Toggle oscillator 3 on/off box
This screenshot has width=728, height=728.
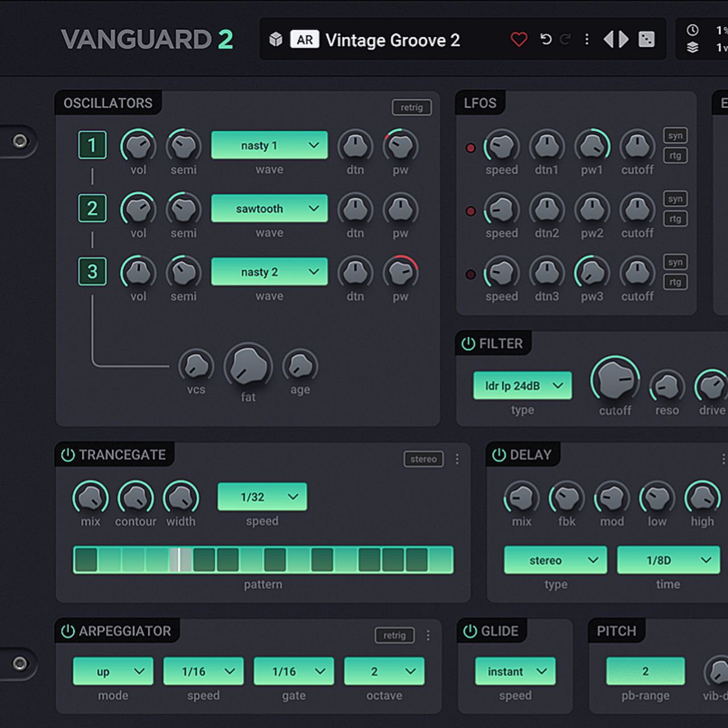pos(92,272)
